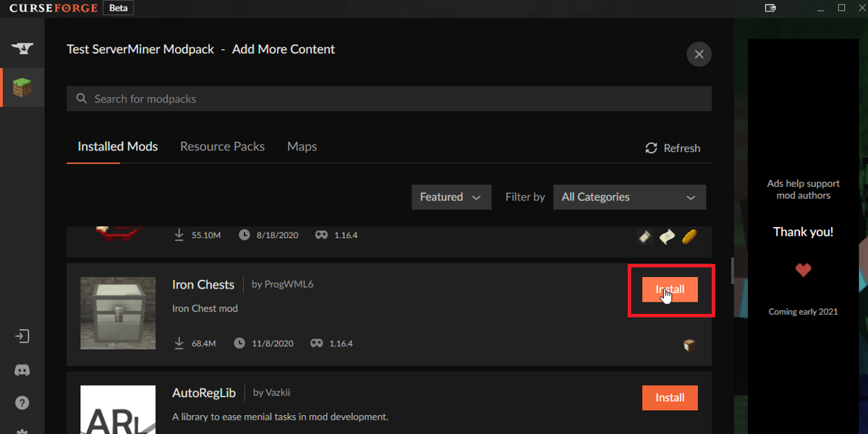This screenshot has height=434, width=868.
Task: Click the Beta badge beside CurseForge logo
Action: click(x=118, y=8)
